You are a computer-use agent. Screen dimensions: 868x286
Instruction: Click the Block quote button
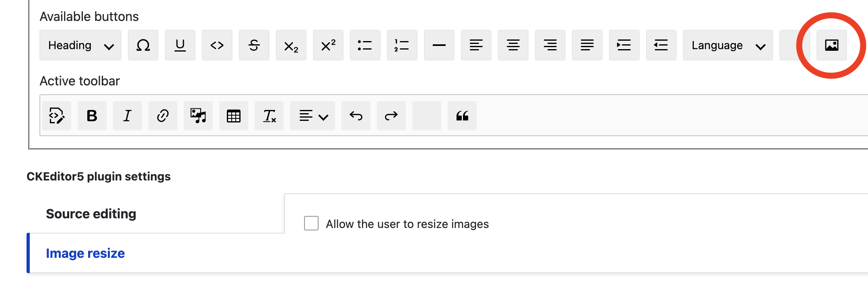(462, 116)
